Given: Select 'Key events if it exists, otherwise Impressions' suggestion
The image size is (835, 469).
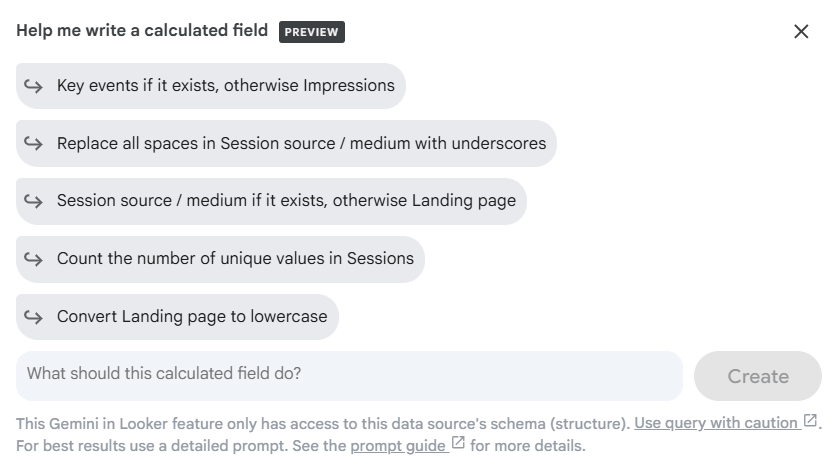Looking at the screenshot, I should [211, 86].
